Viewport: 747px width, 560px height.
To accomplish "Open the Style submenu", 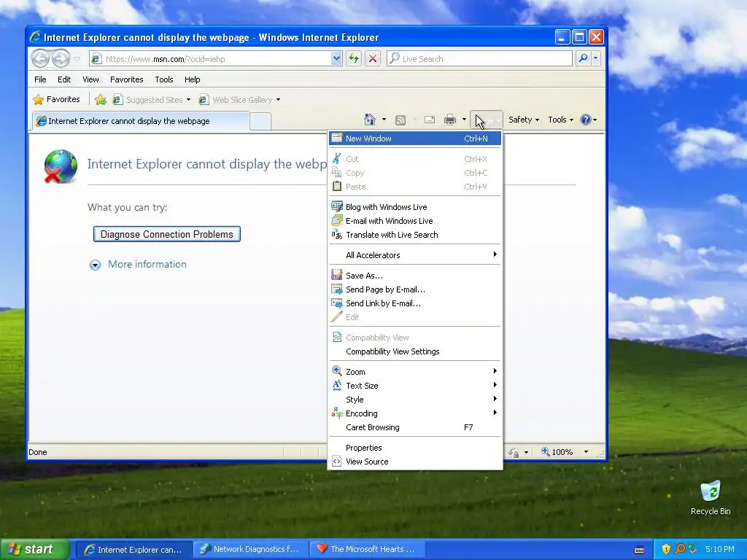I will (x=415, y=400).
